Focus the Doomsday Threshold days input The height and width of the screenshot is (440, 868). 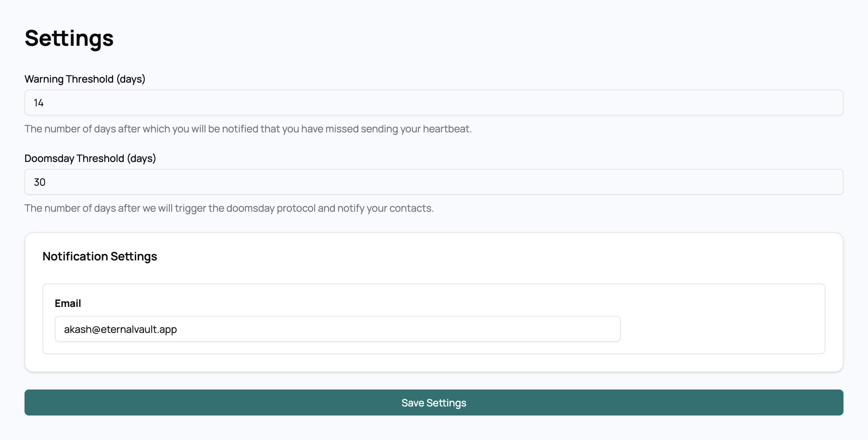pos(434,182)
